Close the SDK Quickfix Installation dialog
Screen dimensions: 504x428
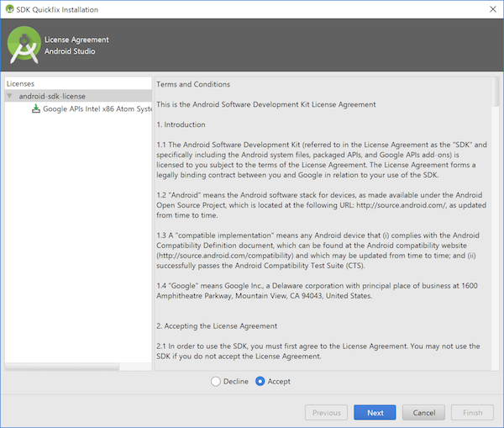point(493,9)
